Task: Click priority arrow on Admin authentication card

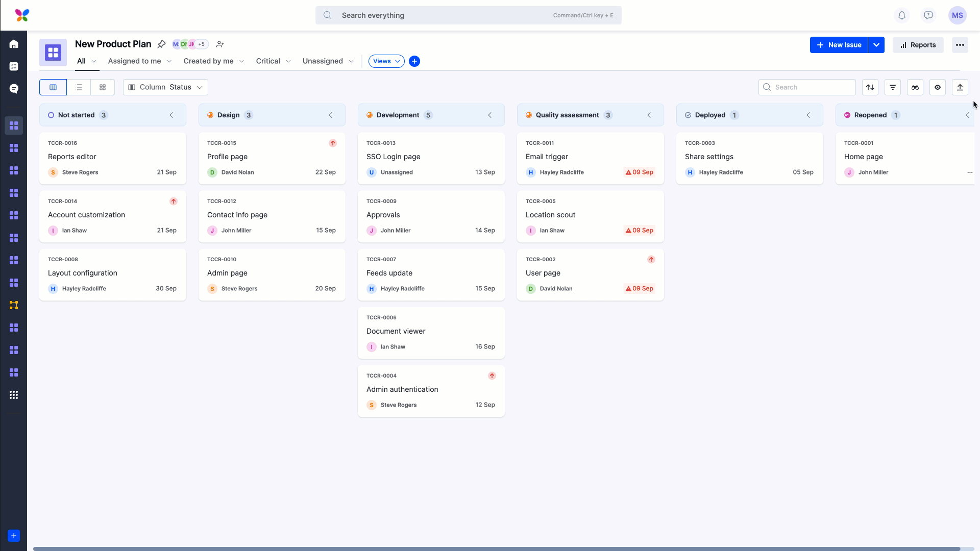Action: pos(492,376)
